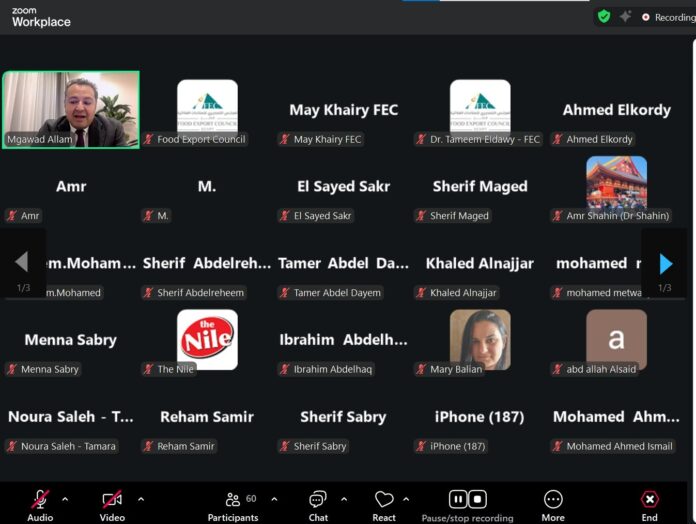
Task: Expand the video options arrow
Action: (x=140, y=498)
